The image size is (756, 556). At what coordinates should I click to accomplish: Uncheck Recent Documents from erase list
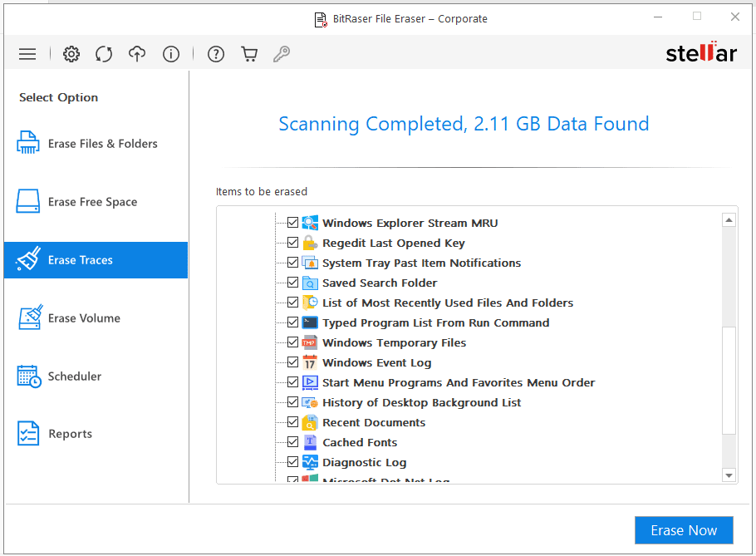tap(293, 422)
